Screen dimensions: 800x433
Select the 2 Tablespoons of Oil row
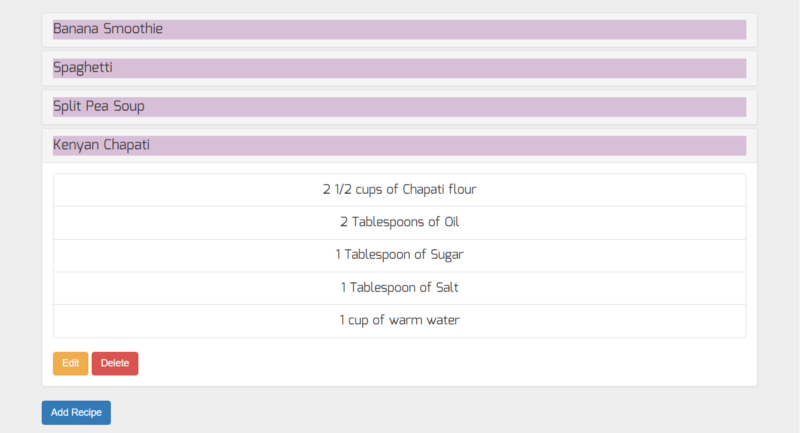[x=399, y=222]
